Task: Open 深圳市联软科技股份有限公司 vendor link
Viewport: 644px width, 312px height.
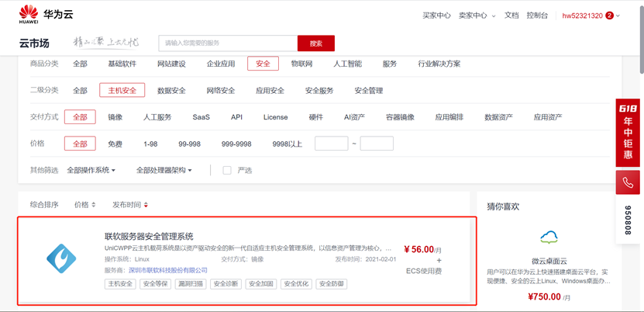Action: tap(167, 270)
